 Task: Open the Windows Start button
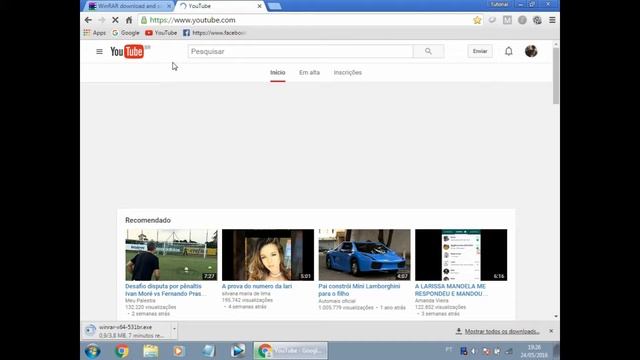pyautogui.click(x=93, y=351)
